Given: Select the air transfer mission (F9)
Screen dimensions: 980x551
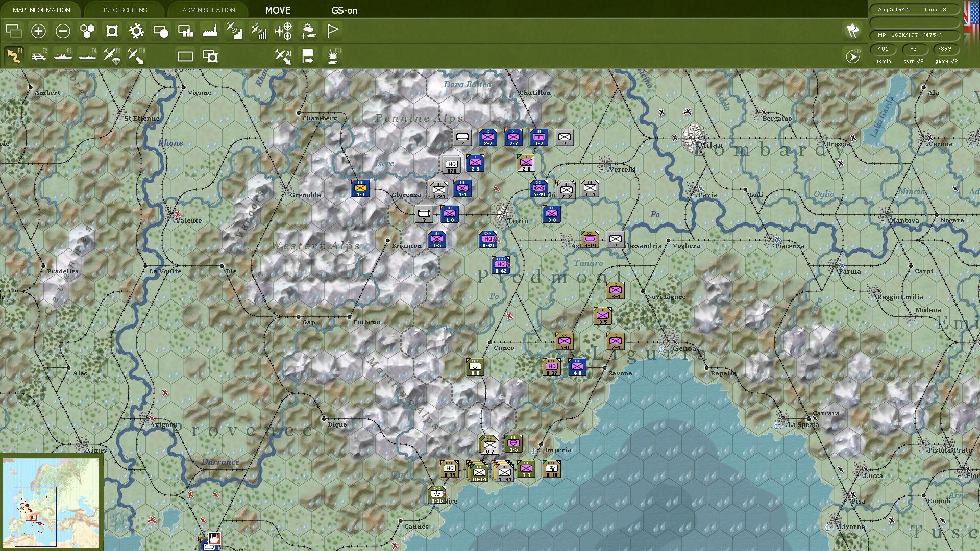Looking at the screenshot, I should tap(113, 55).
